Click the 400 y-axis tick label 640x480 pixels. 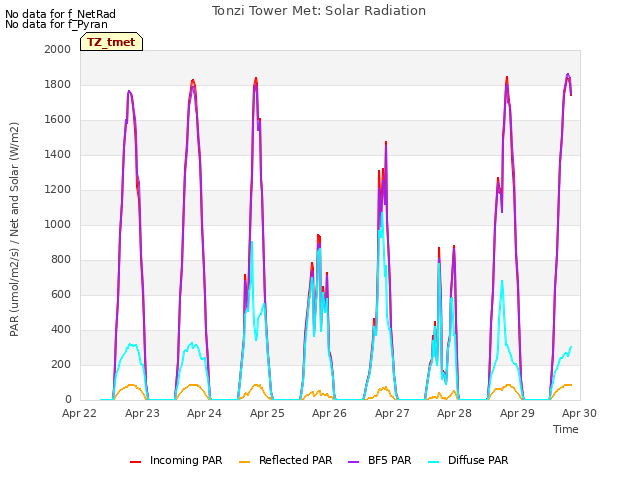[x=61, y=330]
